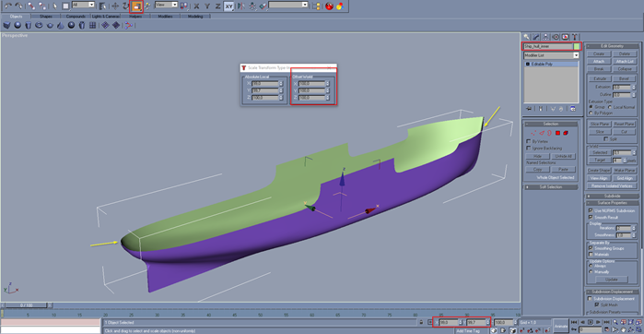Select By Polygon extrusion type
This screenshot has width=644, height=334.
tap(591, 113)
